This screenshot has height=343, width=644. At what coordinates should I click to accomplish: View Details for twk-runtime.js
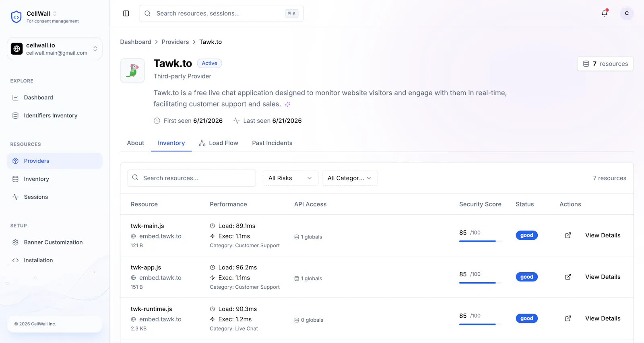pos(603,318)
